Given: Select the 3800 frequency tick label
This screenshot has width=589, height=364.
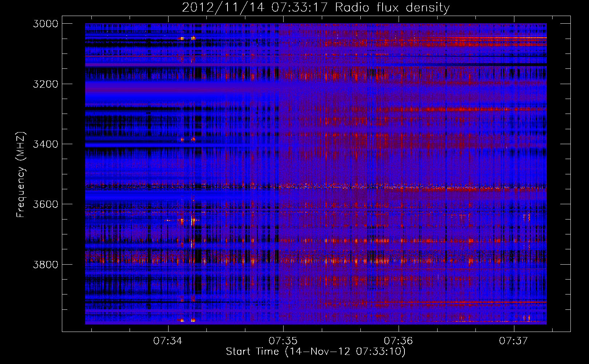Looking at the screenshot, I should (46, 265).
